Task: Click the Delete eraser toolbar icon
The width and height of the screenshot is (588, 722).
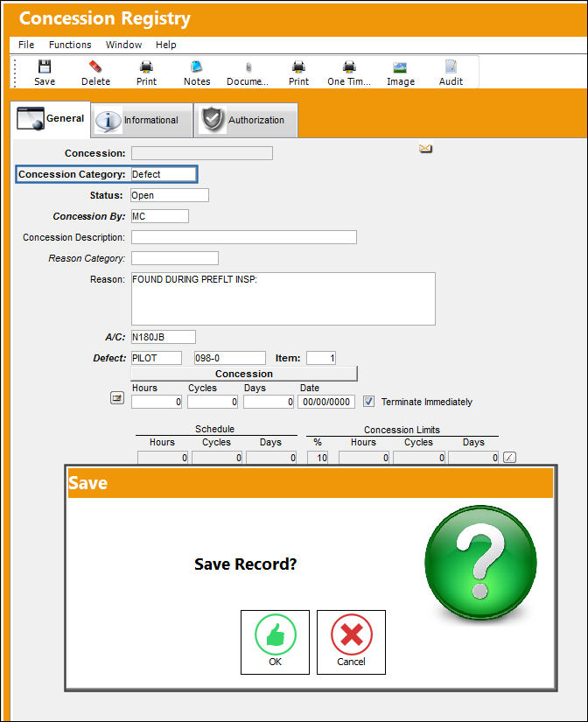Action: click(x=95, y=67)
